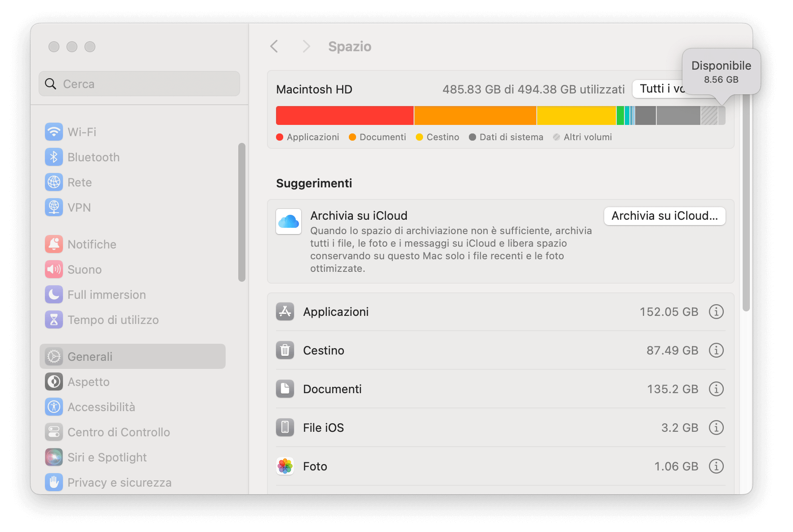The width and height of the screenshot is (793, 532).
Task: Click the Aspetto sidebar icon
Action: 54,381
